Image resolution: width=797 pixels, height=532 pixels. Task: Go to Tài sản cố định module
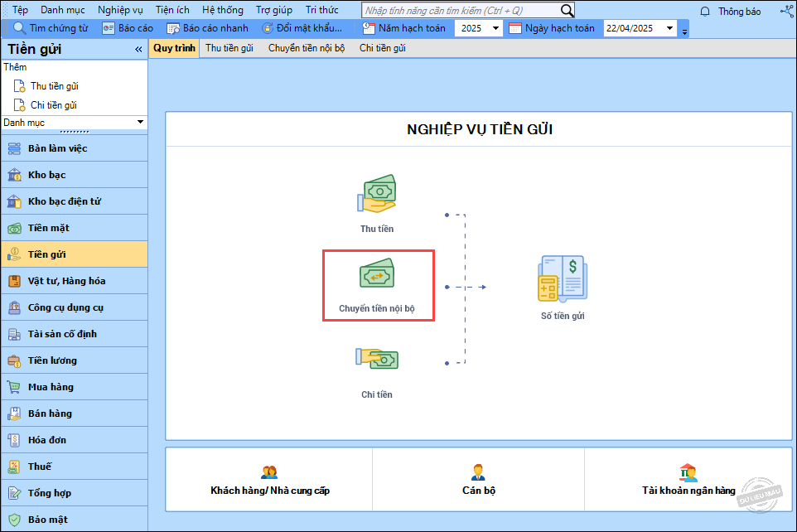point(75,334)
